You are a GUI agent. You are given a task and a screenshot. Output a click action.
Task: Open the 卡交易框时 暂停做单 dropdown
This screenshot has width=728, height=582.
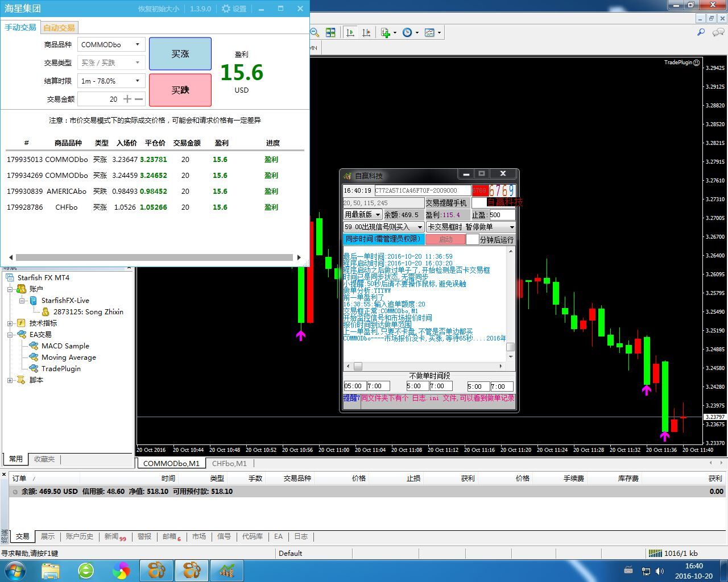[x=471, y=227]
